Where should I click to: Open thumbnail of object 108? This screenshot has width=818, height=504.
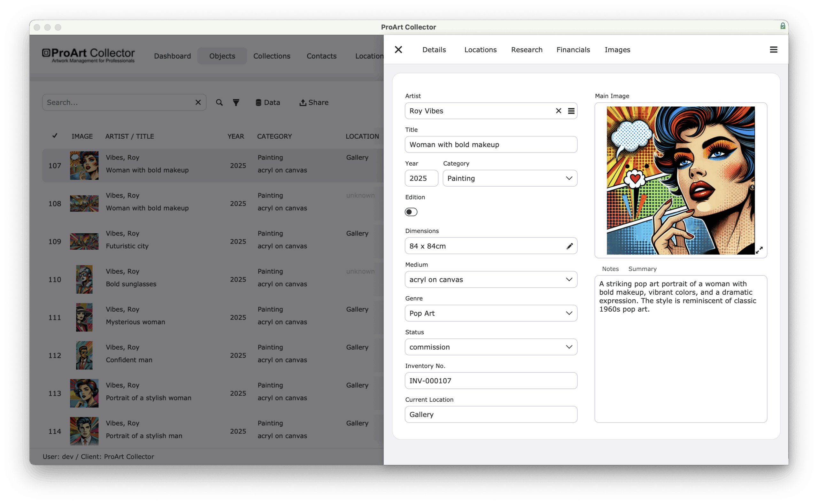pos(84,203)
